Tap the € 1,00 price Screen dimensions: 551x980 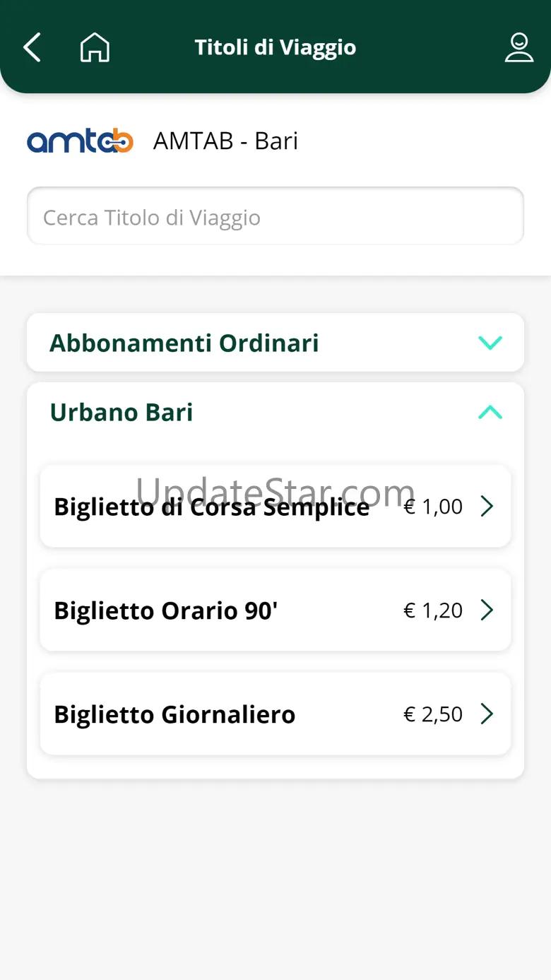click(432, 507)
